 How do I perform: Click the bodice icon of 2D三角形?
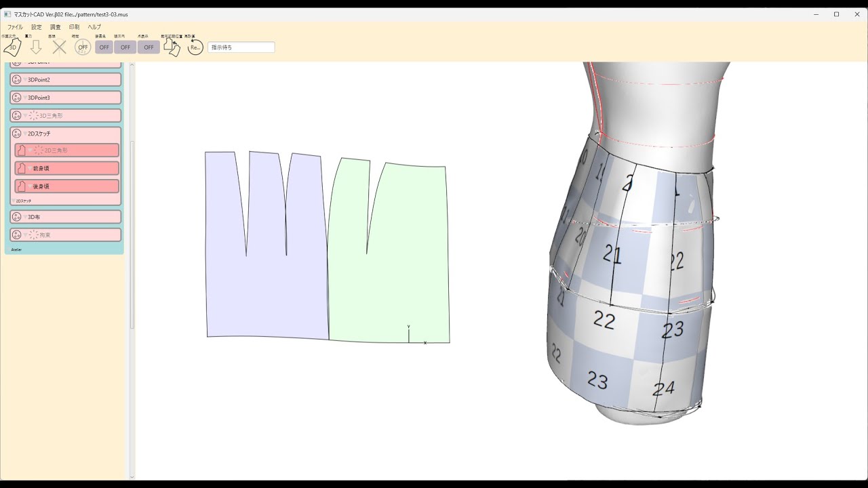coord(21,150)
